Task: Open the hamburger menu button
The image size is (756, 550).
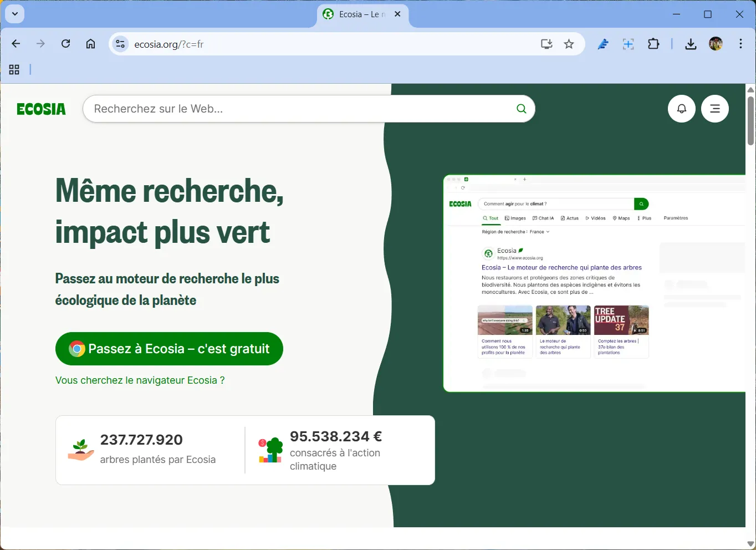Action: pyautogui.click(x=715, y=109)
